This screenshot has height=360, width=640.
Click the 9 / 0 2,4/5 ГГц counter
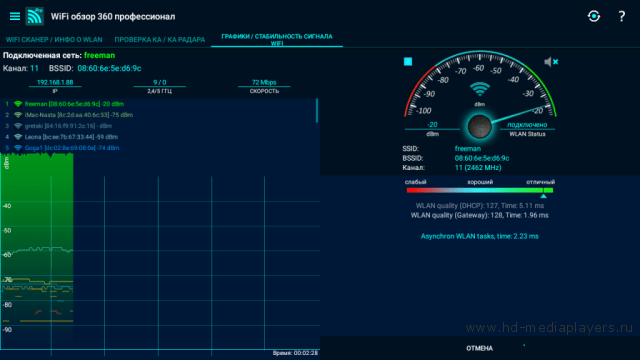(160, 86)
